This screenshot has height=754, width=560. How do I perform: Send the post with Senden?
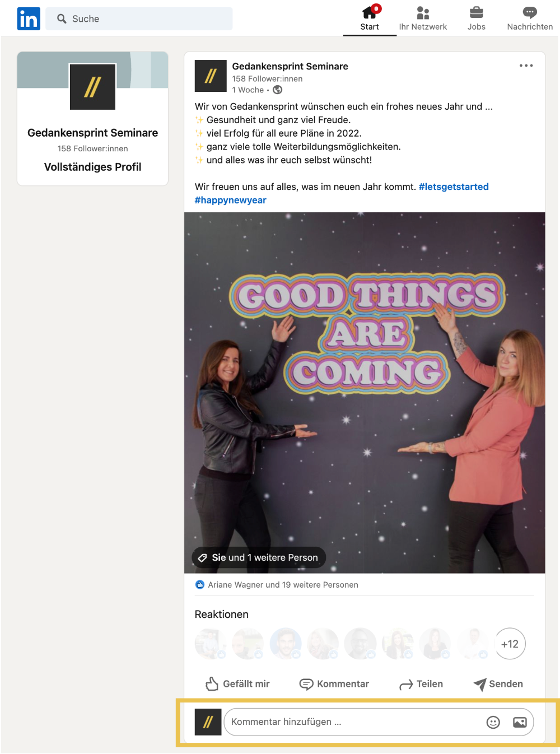point(498,683)
